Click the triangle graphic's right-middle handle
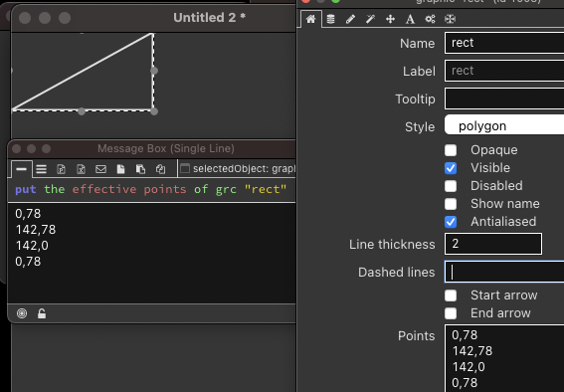The image size is (564, 392). coord(154,71)
